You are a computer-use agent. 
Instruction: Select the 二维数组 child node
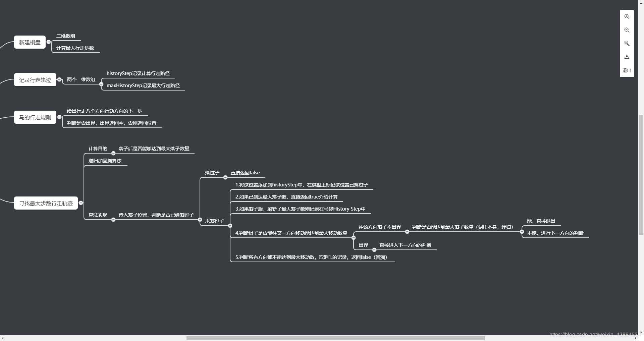click(x=66, y=36)
